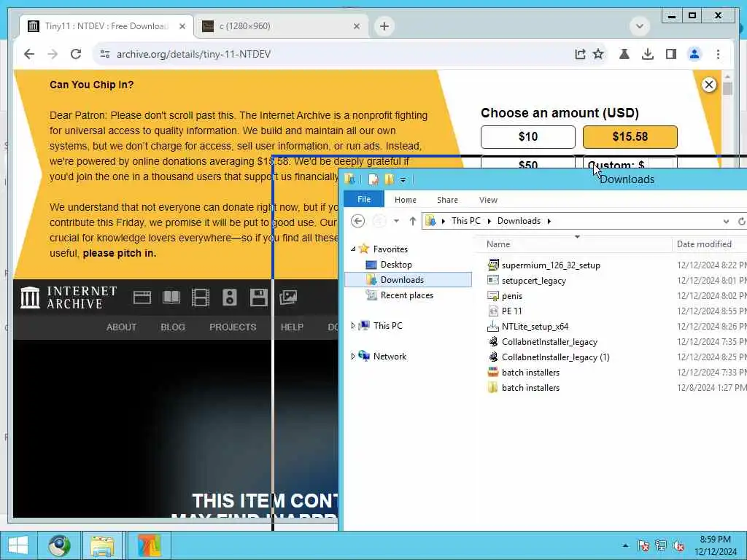The height and width of the screenshot is (560, 747).
Task: Open Customize Quick Access Toolbar dropdown
Action: click(x=403, y=179)
